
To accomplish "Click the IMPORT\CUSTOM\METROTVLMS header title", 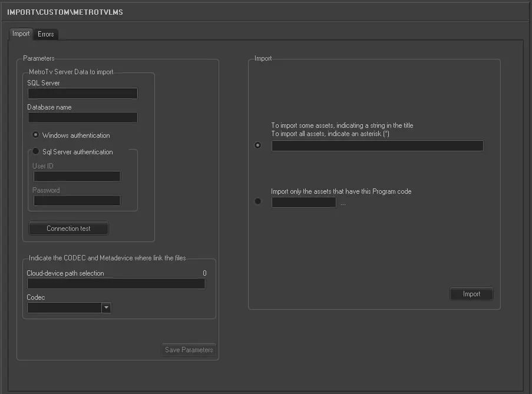I will point(65,12).
